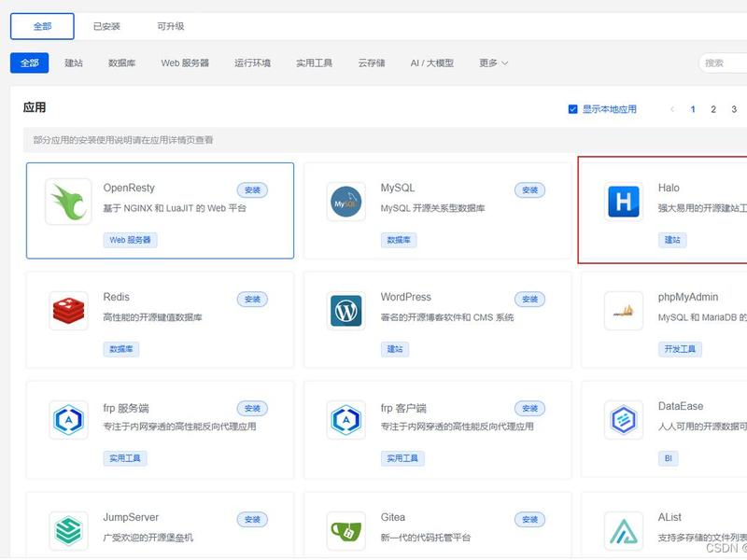Click the OpenResty app name
The image size is (747, 560).
(129, 189)
